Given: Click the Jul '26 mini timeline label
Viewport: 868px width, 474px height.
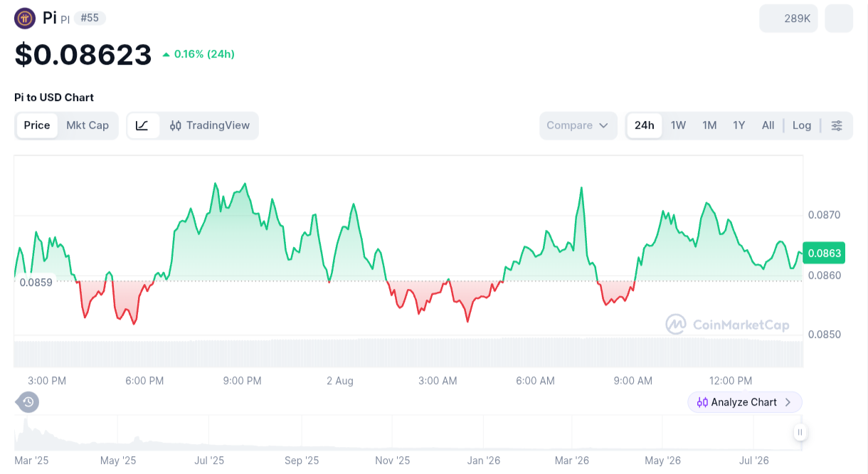Looking at the screenshot, I should coord(753,460).
